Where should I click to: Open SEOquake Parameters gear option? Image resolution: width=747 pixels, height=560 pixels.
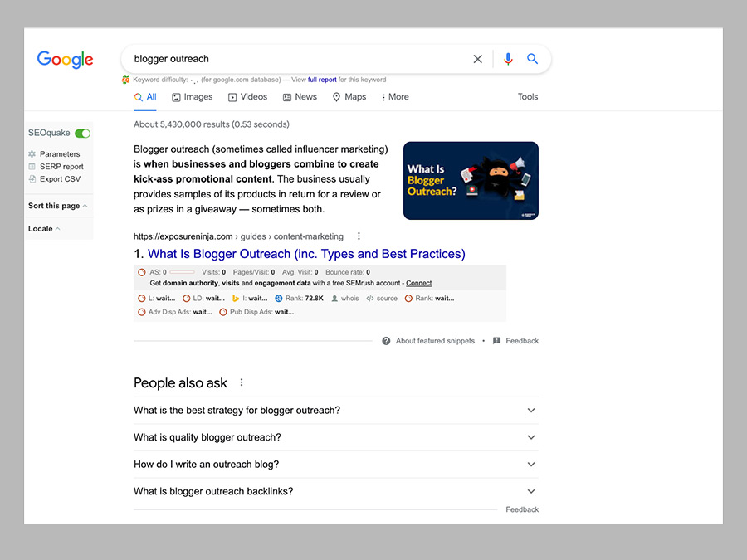click(x=54, y=154)
